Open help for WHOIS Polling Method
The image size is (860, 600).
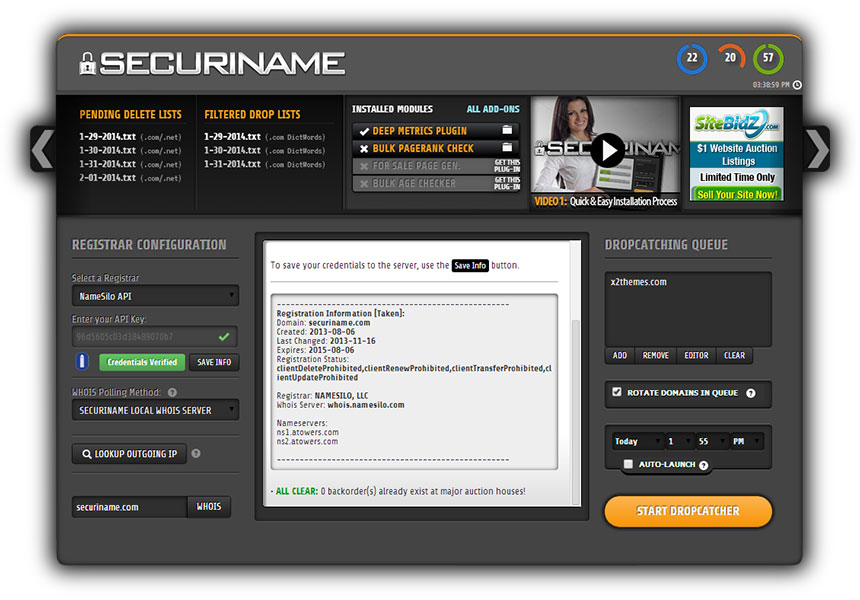[172, 392]
